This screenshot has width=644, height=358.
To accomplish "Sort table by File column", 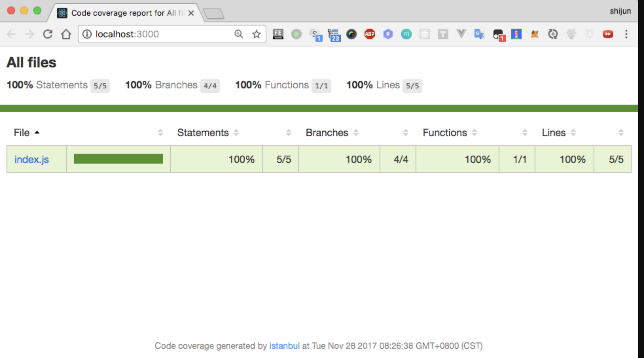I will coord(22,133).
